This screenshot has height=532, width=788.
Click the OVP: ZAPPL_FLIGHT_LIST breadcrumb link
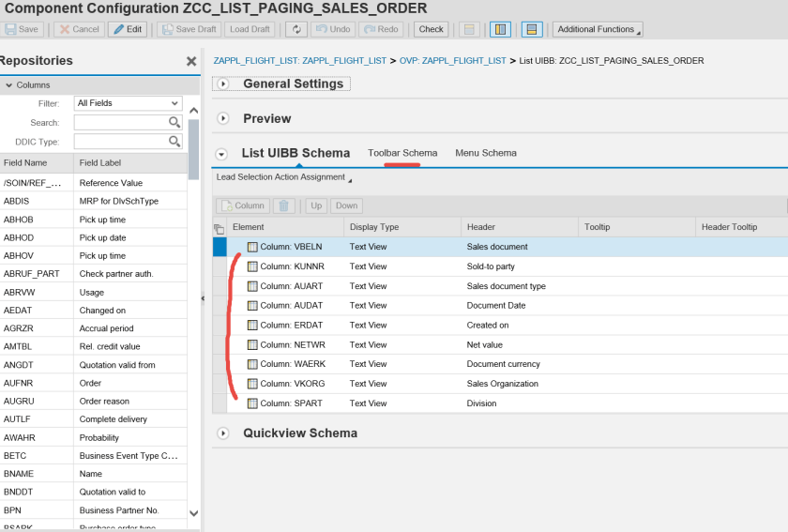[x=452, y=61]
